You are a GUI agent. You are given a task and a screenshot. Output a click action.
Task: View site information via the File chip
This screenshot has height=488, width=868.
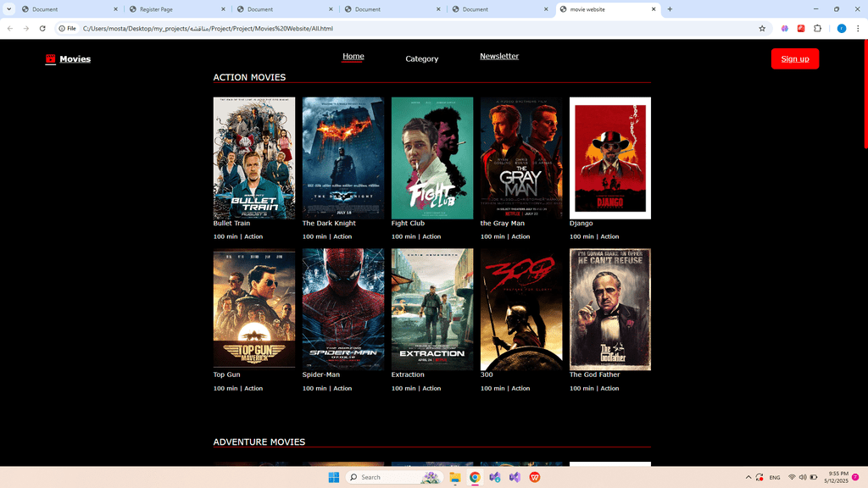[68, 28]
